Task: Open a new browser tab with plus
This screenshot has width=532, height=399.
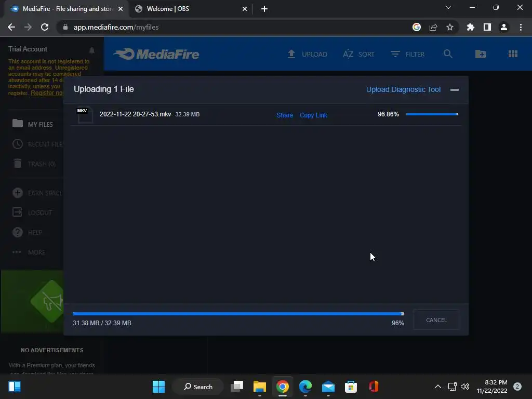Action: click(x=264, y=9)
